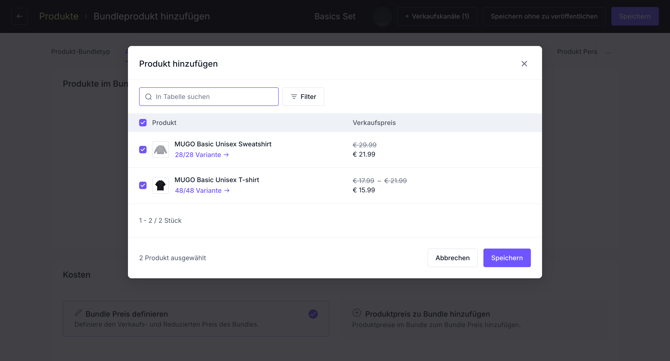
Task: Switch to the Produkt-Bundletyp tab
Action: pos(80,52)
